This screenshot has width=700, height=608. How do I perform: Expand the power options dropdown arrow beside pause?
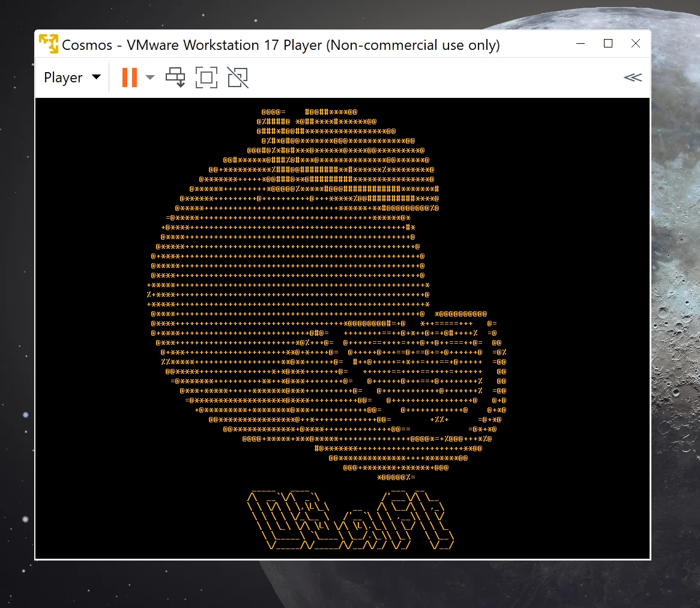(150, 78)
